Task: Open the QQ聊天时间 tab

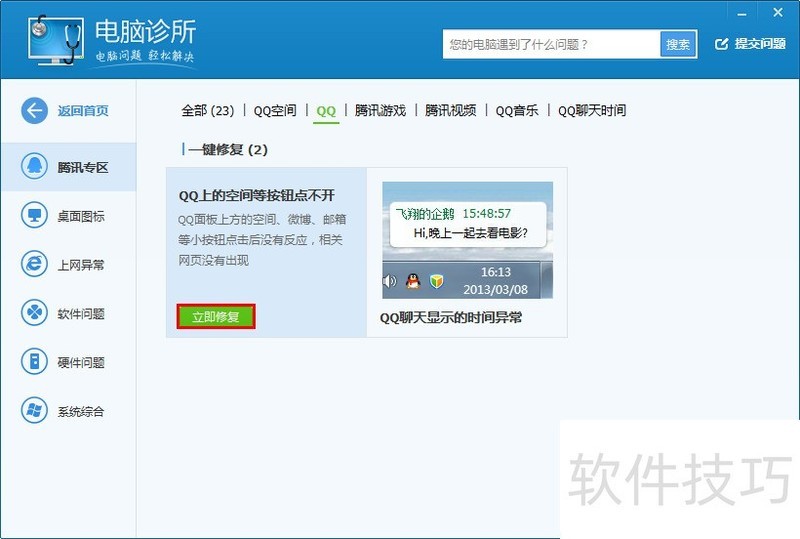Action: [592, 110]
